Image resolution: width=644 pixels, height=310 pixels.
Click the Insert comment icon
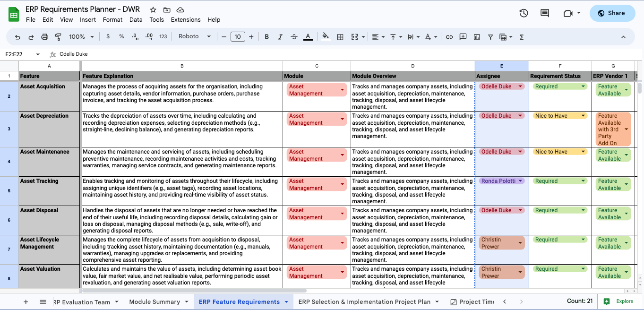(x=463, y=37)
